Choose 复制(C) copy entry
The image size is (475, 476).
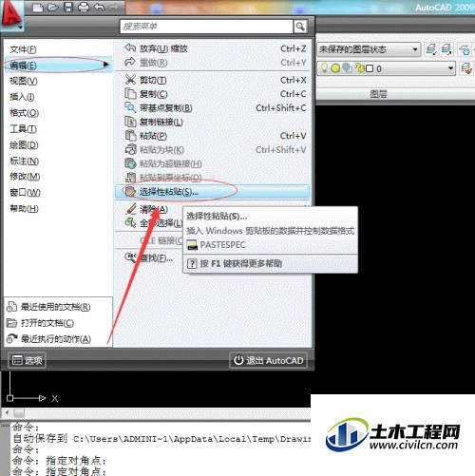[x=212, y=94]
